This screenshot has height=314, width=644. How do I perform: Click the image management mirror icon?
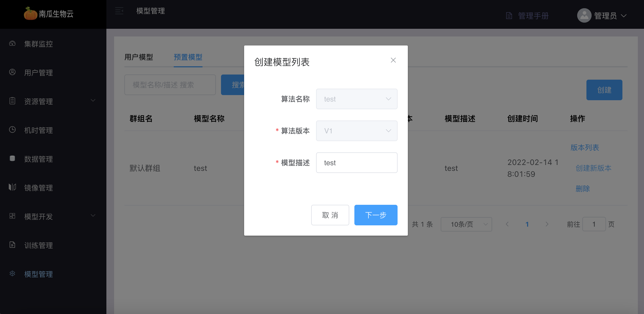(12, 187)
